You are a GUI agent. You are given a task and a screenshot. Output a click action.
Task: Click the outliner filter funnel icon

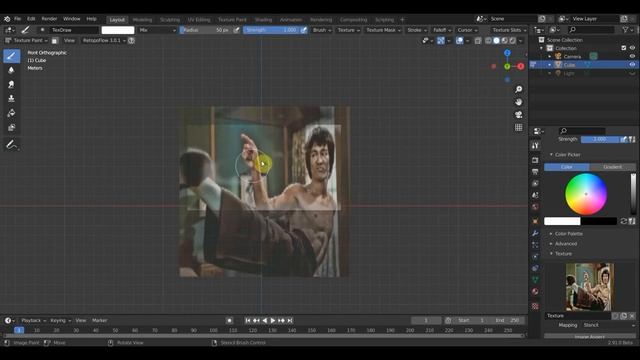pos(625,30)
